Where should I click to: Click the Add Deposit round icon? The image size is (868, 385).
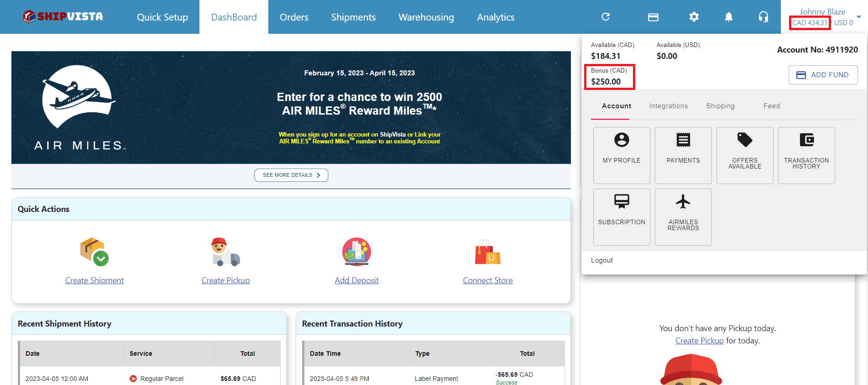[356, 252]
